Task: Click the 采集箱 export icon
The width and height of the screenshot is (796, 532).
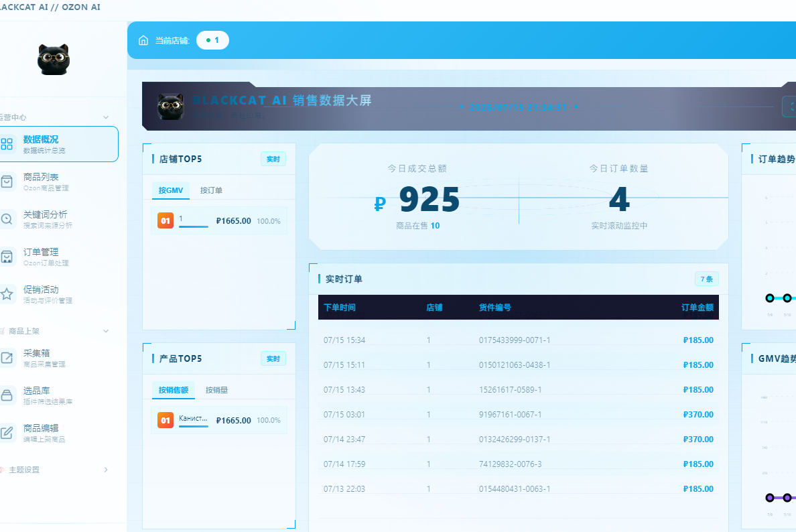Action: [7, 358]
